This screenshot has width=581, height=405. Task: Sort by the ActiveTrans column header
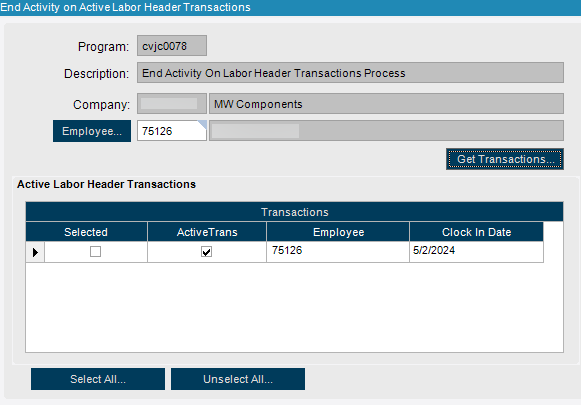[207, 232]
